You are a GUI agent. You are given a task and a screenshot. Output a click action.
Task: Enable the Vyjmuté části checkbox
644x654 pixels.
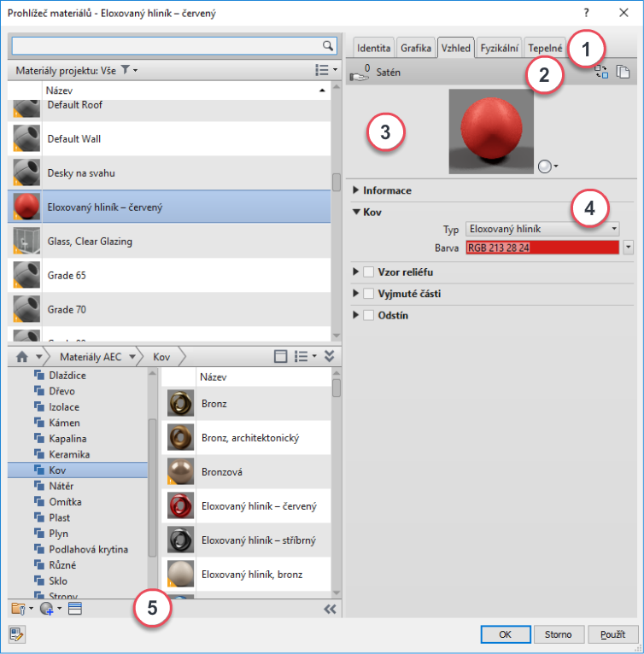[x=368, y=294]
